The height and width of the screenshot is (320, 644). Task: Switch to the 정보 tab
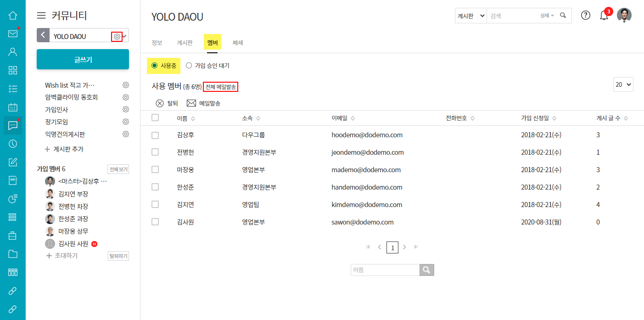157,43
